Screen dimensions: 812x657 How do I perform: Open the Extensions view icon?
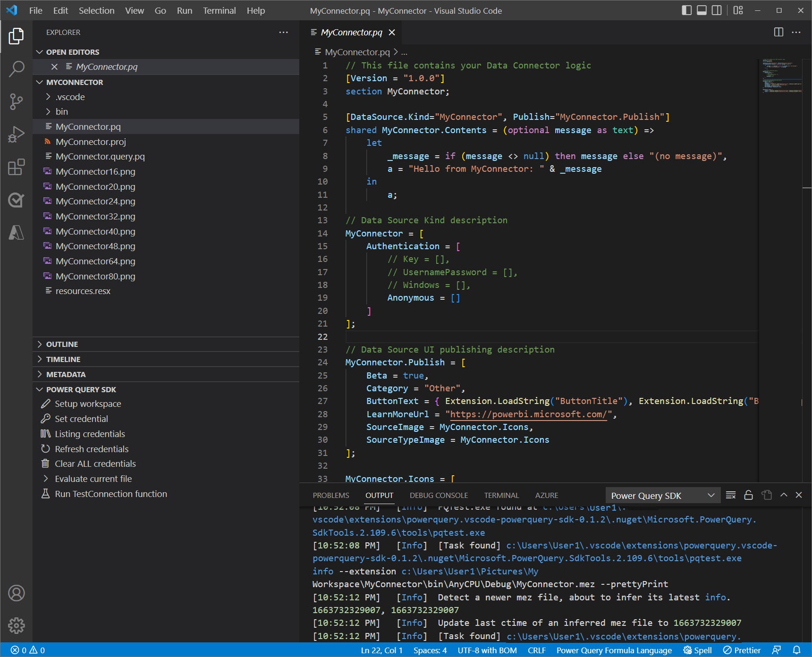pos(17,167)
